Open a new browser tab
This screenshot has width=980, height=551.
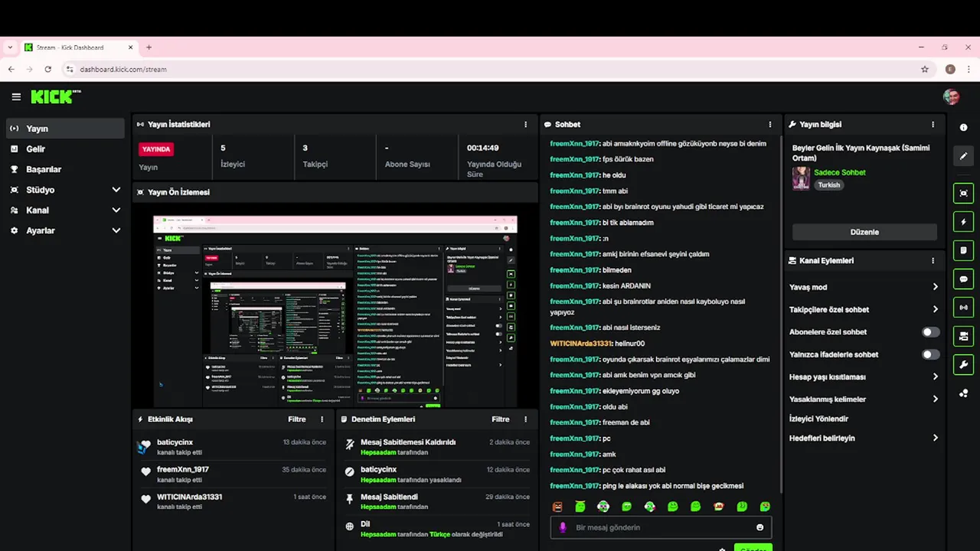[149, 47]
